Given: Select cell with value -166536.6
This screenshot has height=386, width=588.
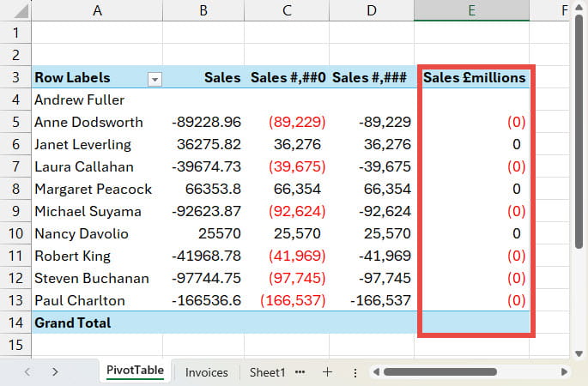Looking at the screenshot, I should (x=203, y=300).
